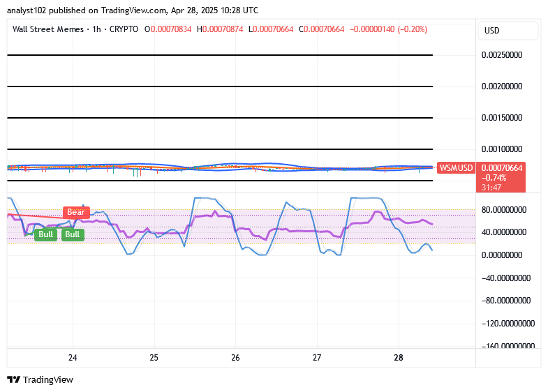
Task: Click date 25 on time axis
Action: point(154,358)
